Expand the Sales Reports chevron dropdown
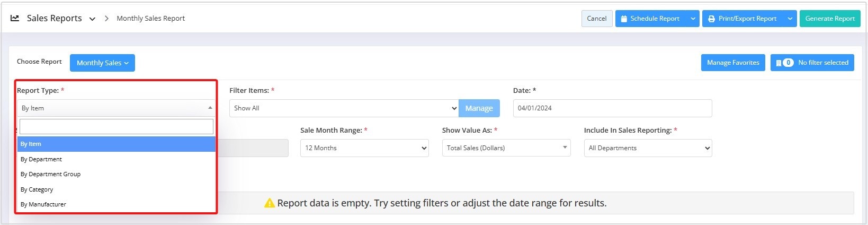 click(92, 19)
